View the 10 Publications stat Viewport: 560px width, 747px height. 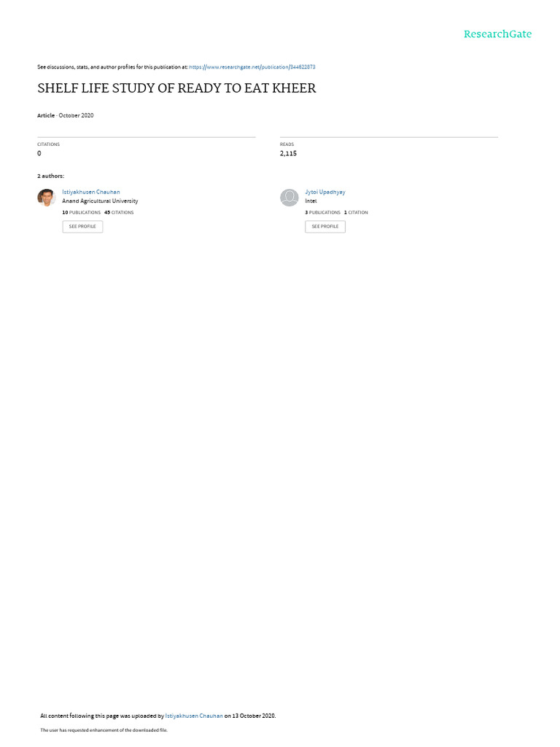[82, 212]
